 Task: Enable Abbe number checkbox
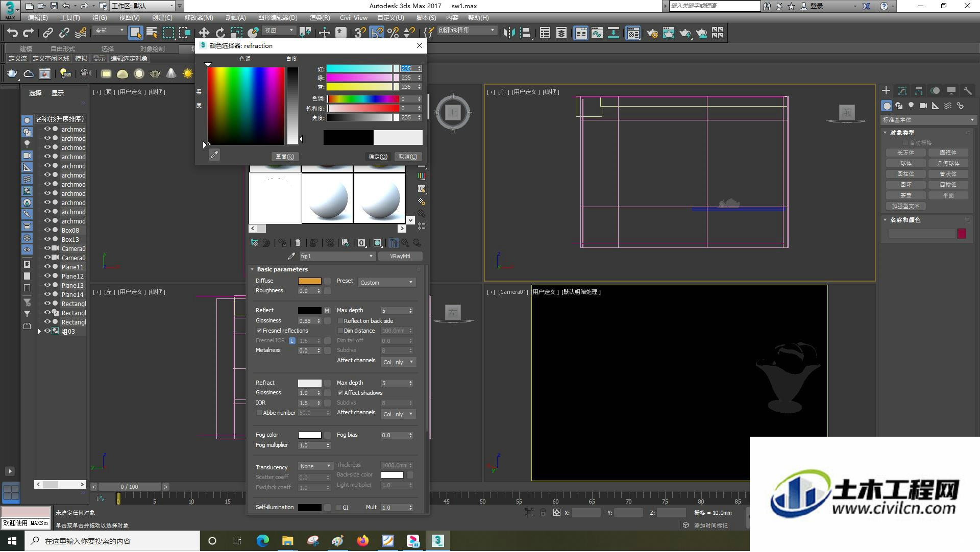(x=259, y=413)
